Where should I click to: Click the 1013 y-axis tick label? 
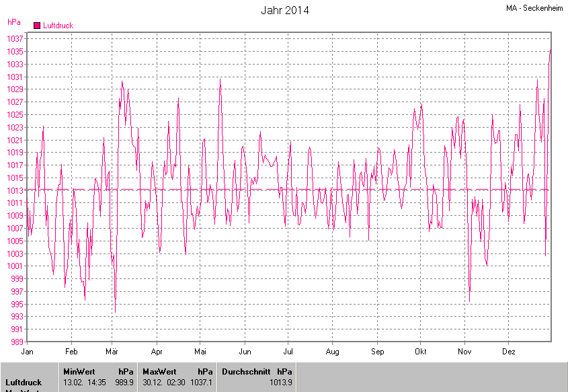[16, 190]
